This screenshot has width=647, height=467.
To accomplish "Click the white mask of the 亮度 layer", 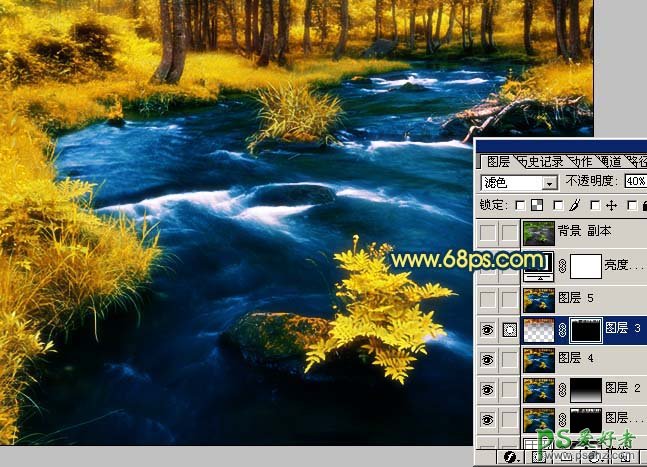I will point(585,266).
